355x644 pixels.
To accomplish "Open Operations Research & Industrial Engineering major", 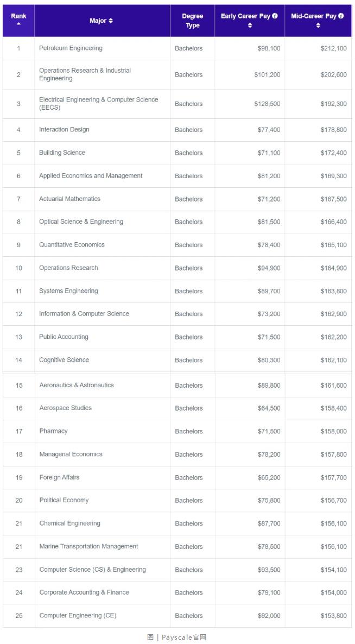I will coord(85,74).
